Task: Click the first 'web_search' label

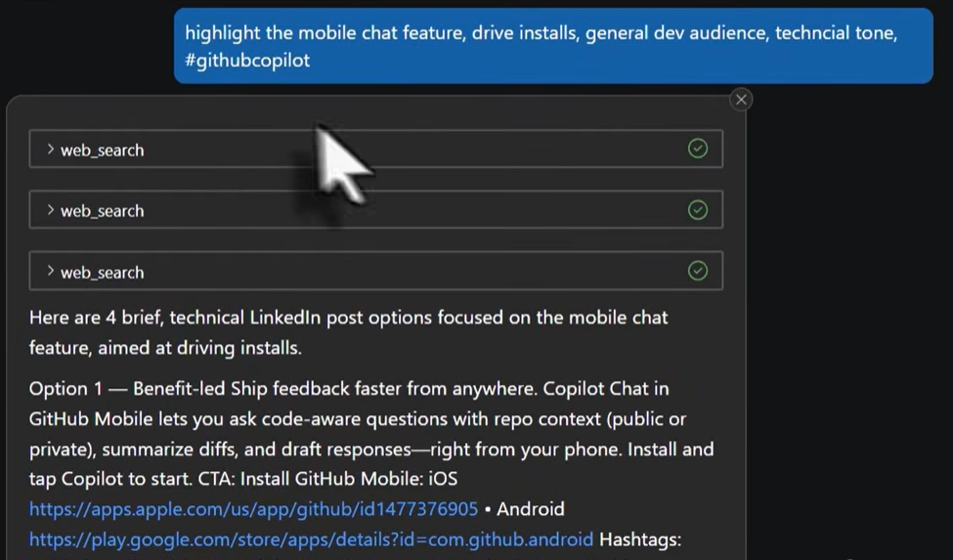Action: [x=102, y=151]
